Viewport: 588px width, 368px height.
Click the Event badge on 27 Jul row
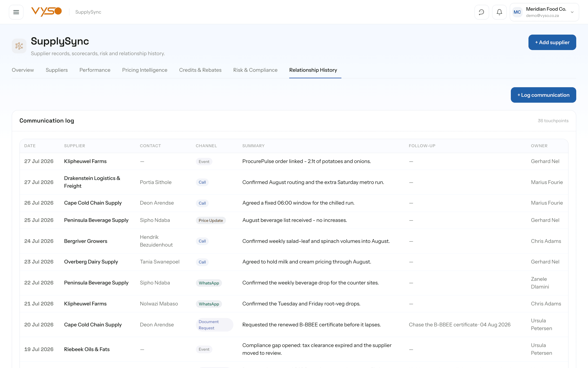[204, 162]
